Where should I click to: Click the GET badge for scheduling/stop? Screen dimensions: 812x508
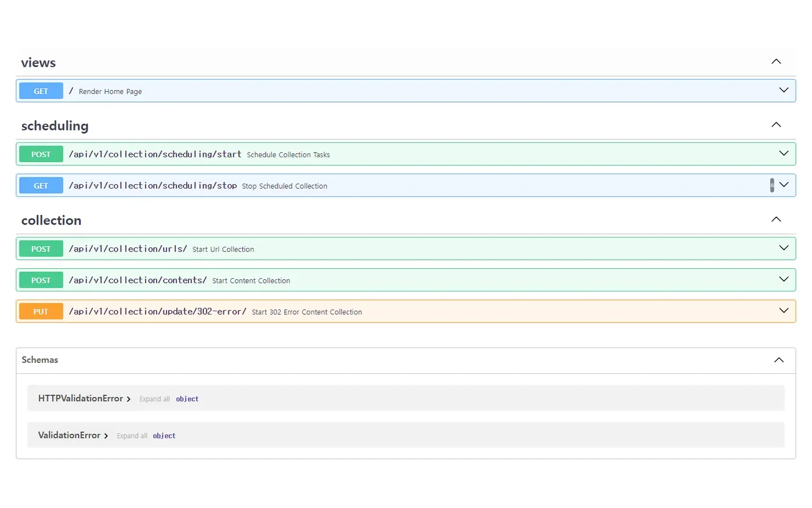point(41,186)
